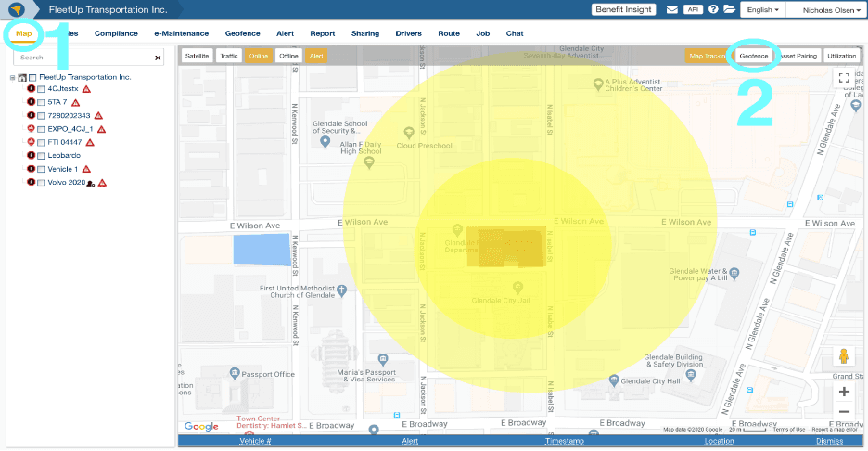Open the e-Maintenance tab

[181, 33]
